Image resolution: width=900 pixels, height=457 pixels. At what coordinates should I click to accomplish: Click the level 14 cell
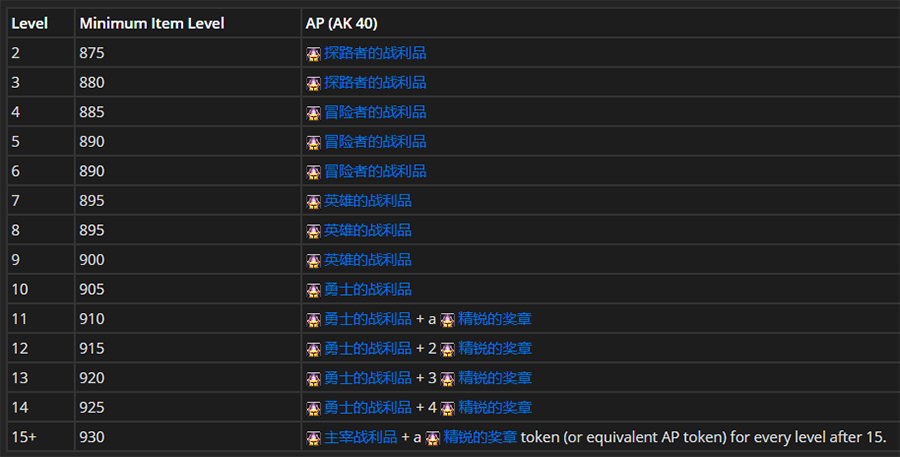click(x=40, y=408)
